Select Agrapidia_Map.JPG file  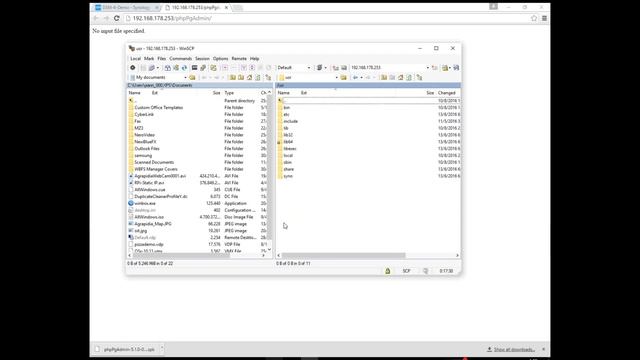pyautogui.click(x=153, y=224)
